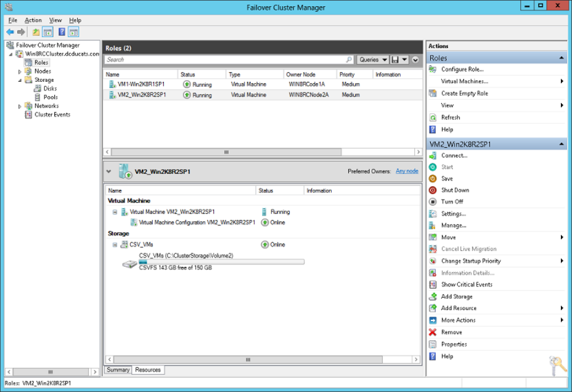Click Create Empty Role action text
The image size is (572, 392).
(464, 93)
